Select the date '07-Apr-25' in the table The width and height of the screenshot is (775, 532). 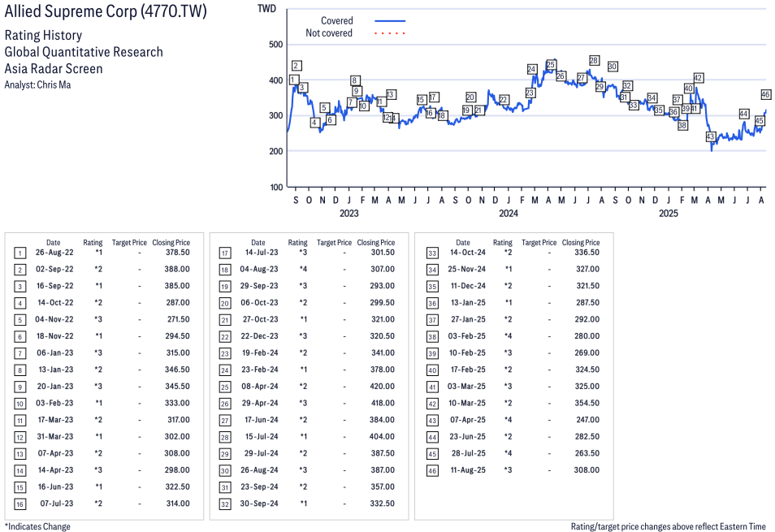point(468,420)
